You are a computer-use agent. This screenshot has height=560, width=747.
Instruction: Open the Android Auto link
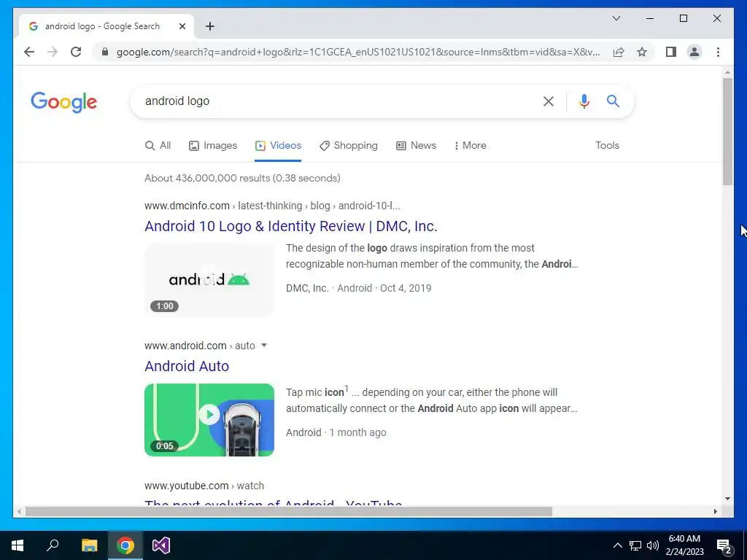point(187,366)
